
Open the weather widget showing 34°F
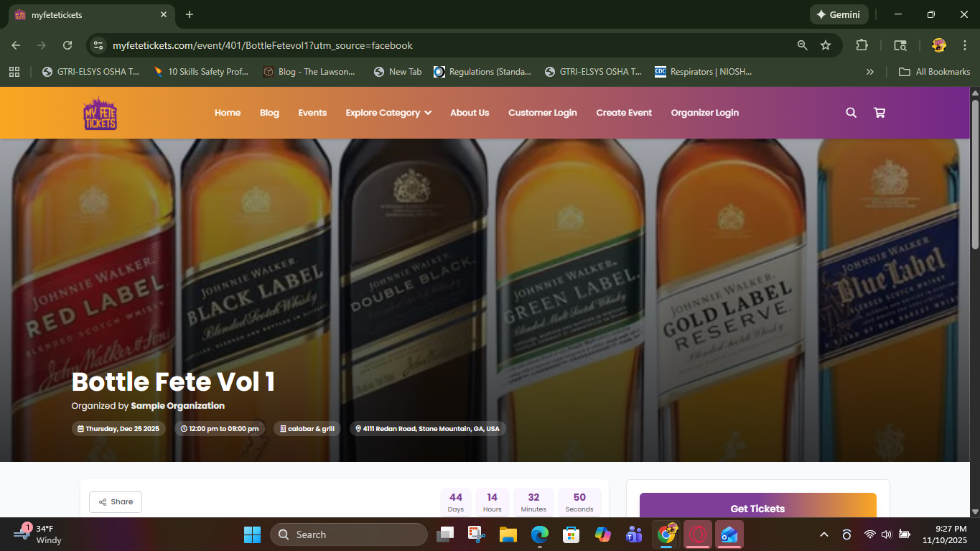(x=39, y=534)
